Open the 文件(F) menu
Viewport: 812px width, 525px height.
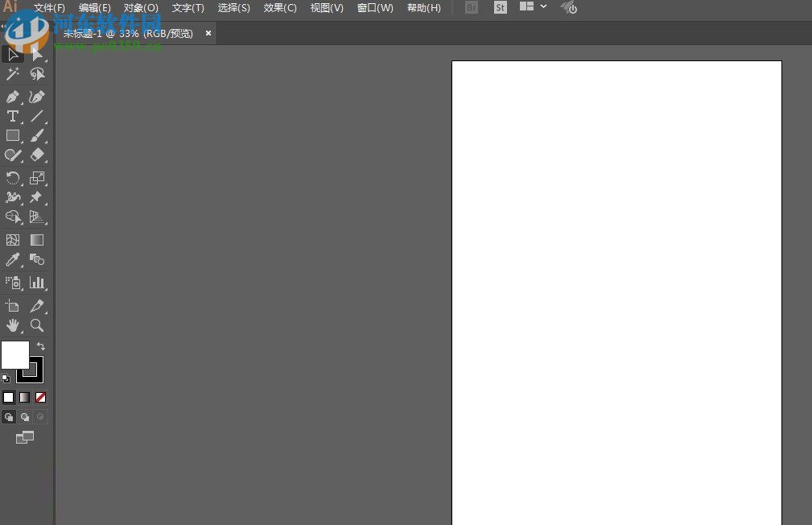pos(49,7)
